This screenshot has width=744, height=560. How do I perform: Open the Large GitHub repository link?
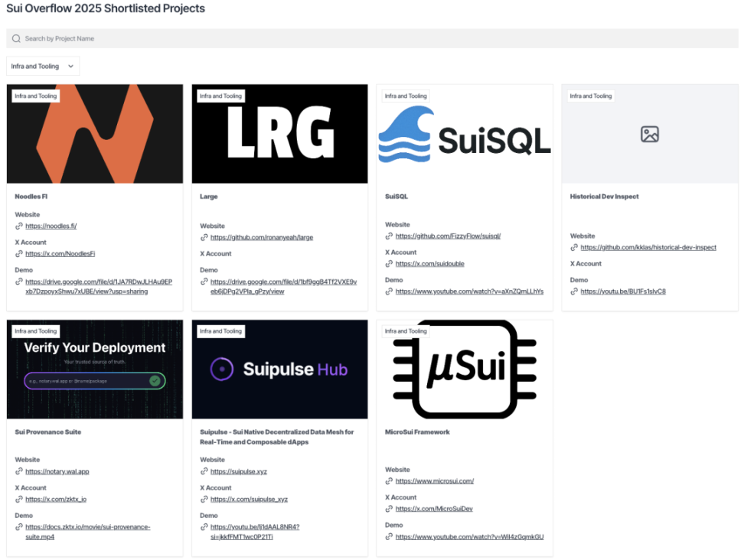tap(262, 238)
